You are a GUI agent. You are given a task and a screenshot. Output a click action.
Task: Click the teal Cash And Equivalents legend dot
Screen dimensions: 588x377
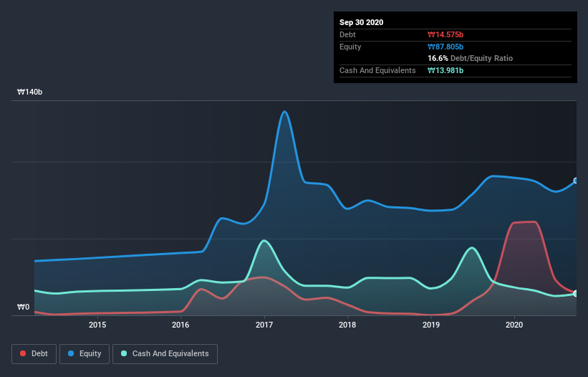click(124, 353)
